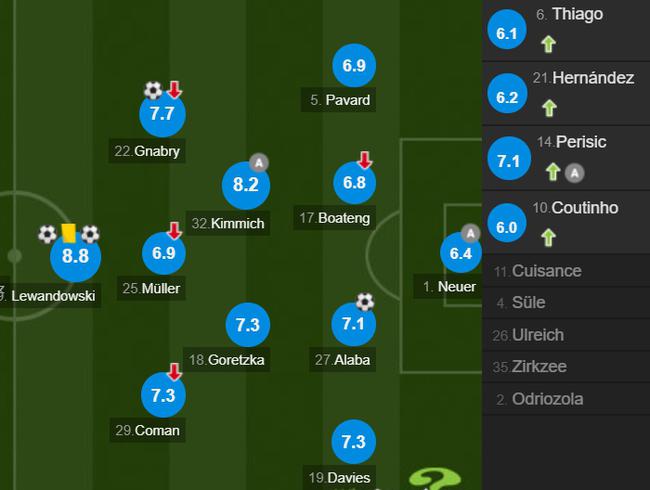Select Müller's 6.9 rating circle
Viewport: 650px width, 490px height.
[164, 253]
